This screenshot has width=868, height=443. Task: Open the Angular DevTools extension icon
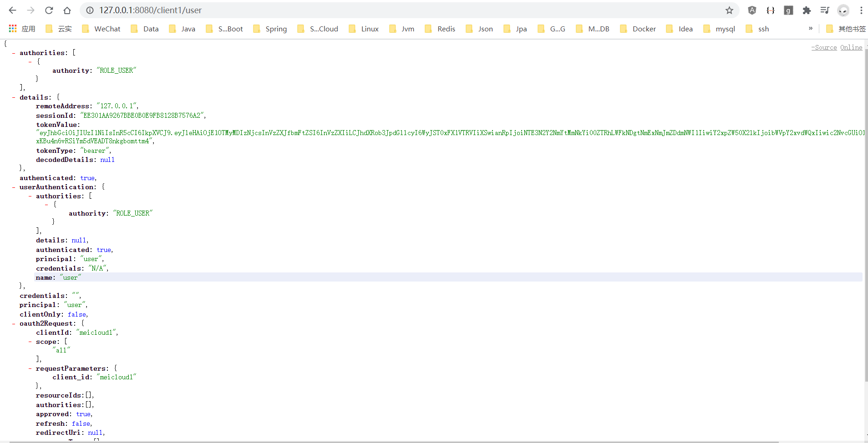click(x=752, y=10)
